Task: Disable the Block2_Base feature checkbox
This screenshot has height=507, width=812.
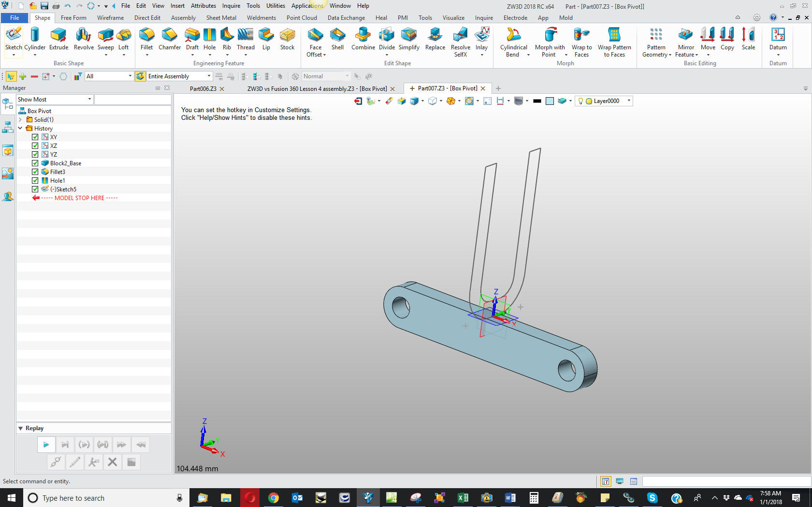Action: coord(35,163)
